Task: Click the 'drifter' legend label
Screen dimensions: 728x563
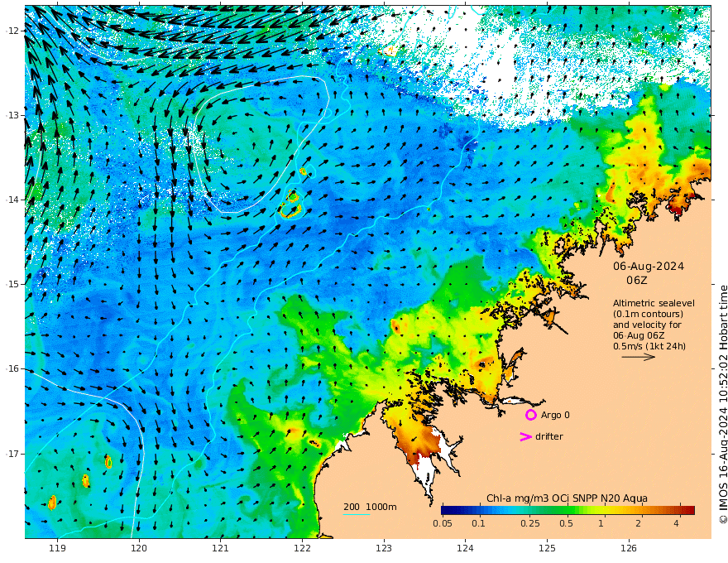Action: (549, 436)
